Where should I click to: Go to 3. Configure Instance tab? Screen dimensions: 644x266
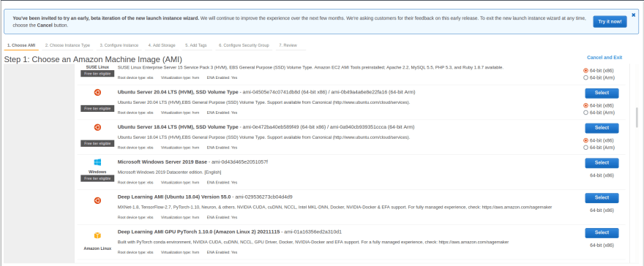(x=119, y=45)
